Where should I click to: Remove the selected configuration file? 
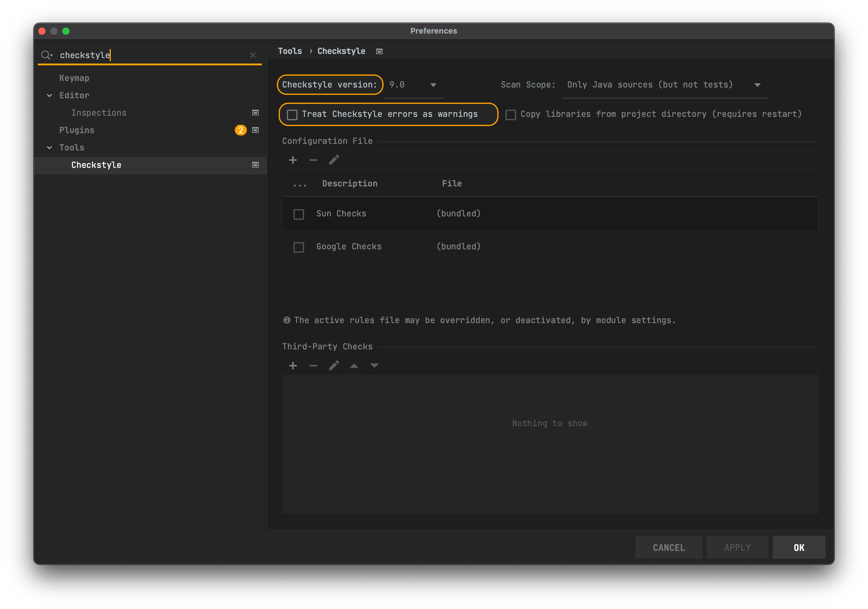[x=313, y=160]
